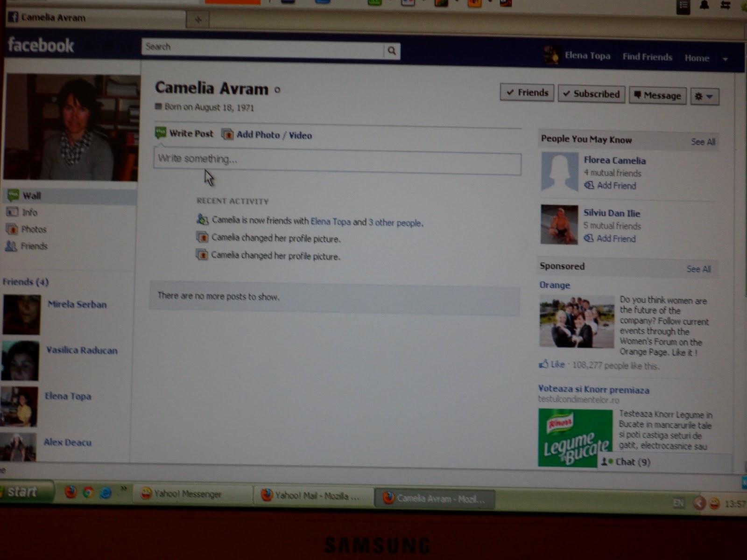
Task: Click Camelia Avram profile picture
Action: [71, 127]
